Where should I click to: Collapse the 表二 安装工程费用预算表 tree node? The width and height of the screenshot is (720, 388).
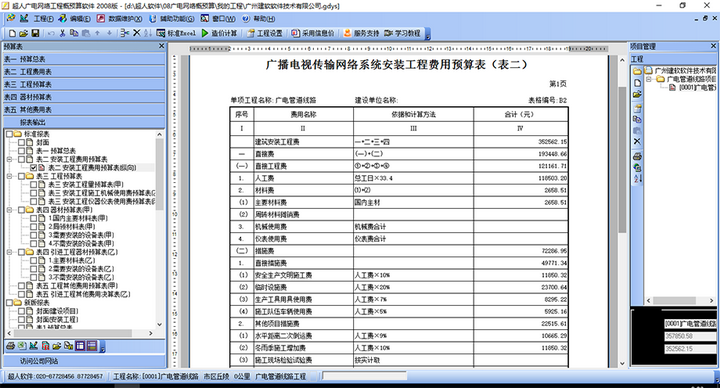[9, 159]
